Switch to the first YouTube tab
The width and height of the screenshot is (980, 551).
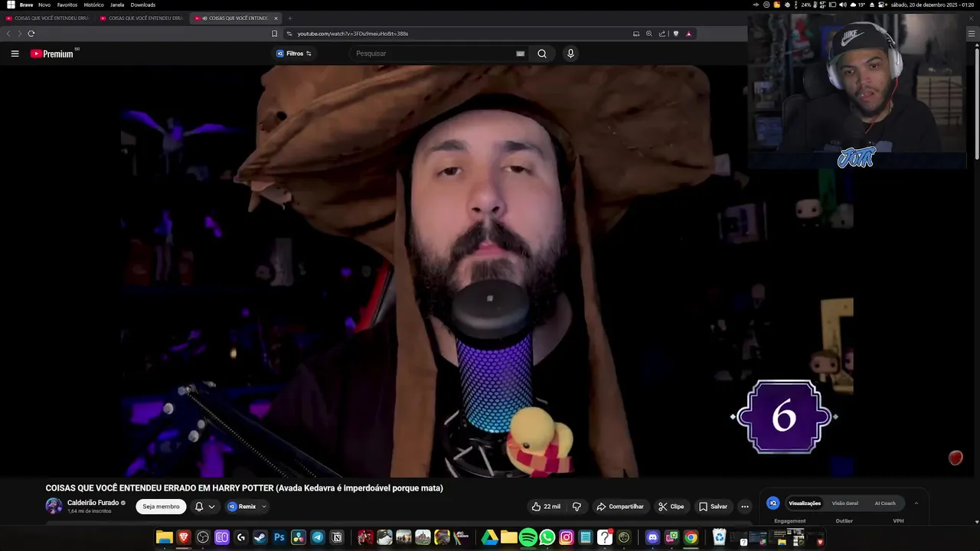pos(47,18)
